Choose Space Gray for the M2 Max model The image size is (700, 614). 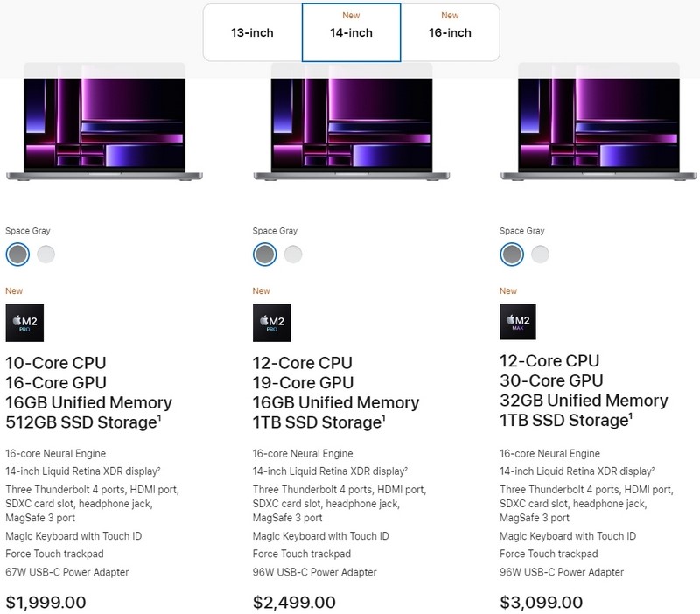[511, 255]
